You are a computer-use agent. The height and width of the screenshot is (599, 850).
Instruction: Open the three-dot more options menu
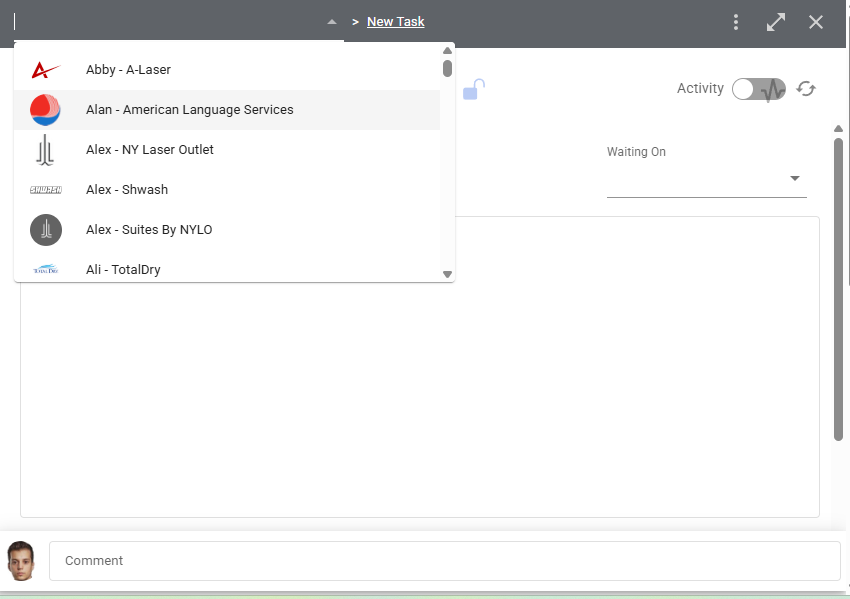click(736, 22)
